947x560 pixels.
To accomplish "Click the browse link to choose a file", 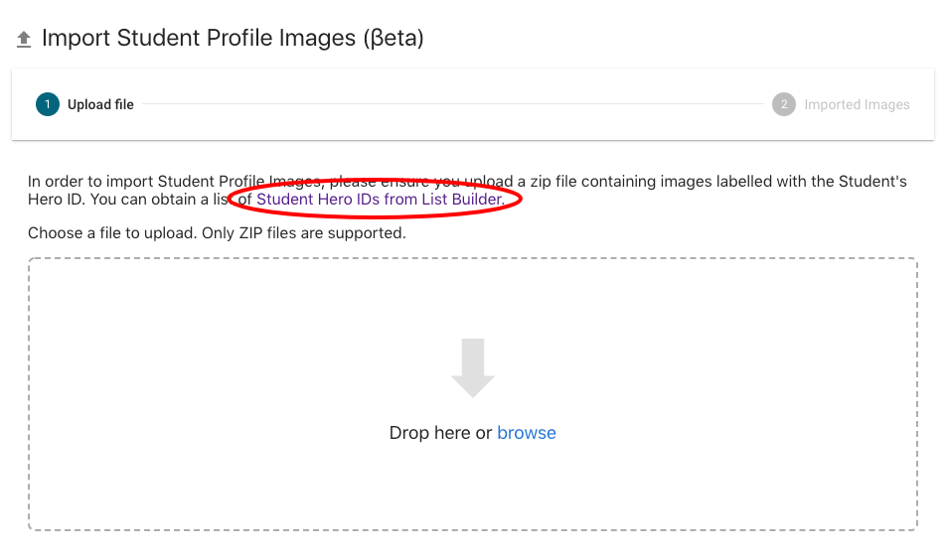I will tap(526, 433).
